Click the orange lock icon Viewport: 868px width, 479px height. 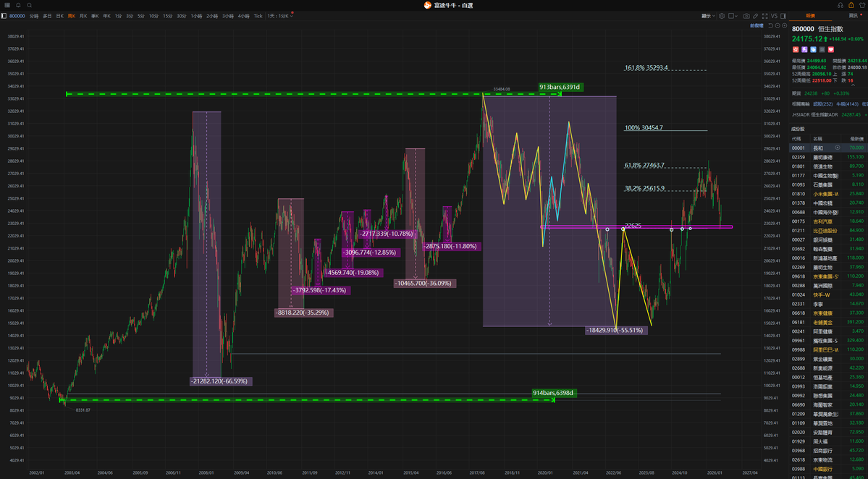click(851, 5)
